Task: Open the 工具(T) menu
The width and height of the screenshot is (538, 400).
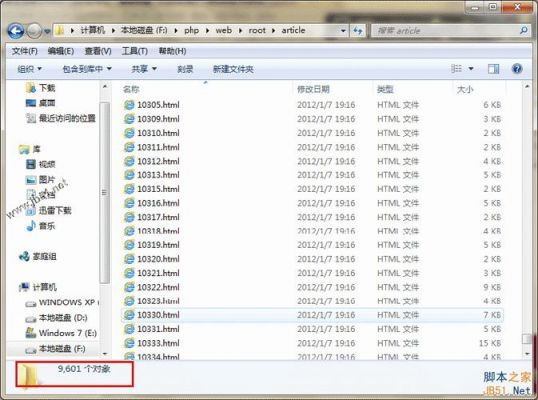Action: pos(134,51)
